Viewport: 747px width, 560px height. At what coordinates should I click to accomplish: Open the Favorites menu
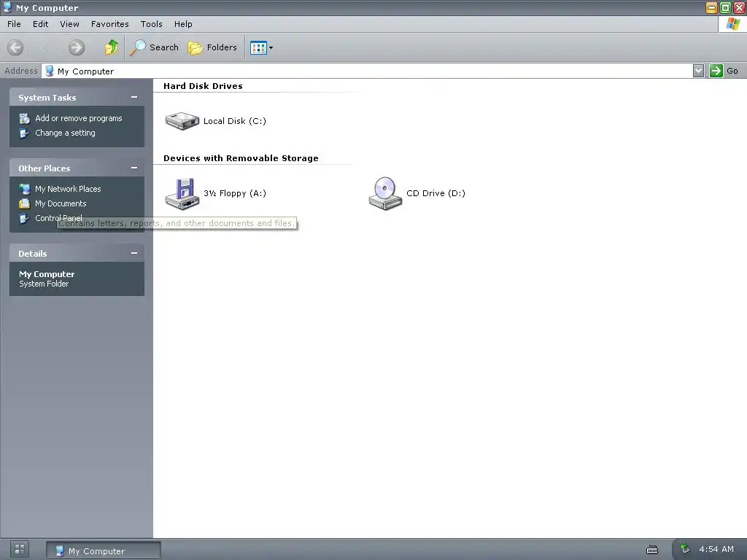tap(109, 24)
